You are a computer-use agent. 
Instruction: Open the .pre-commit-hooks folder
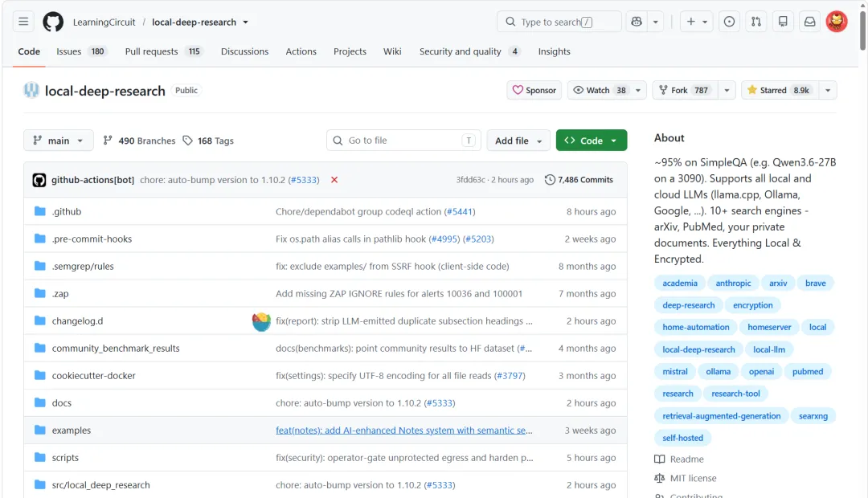tap(92, 239)
